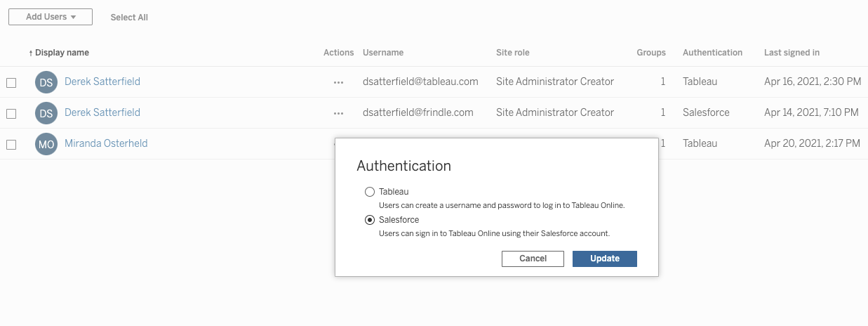The height and width of the screenshot is (326, 868).
Task: Tick the checkbox for the frindle.com Derek row
Action: (x=11, y=114)
